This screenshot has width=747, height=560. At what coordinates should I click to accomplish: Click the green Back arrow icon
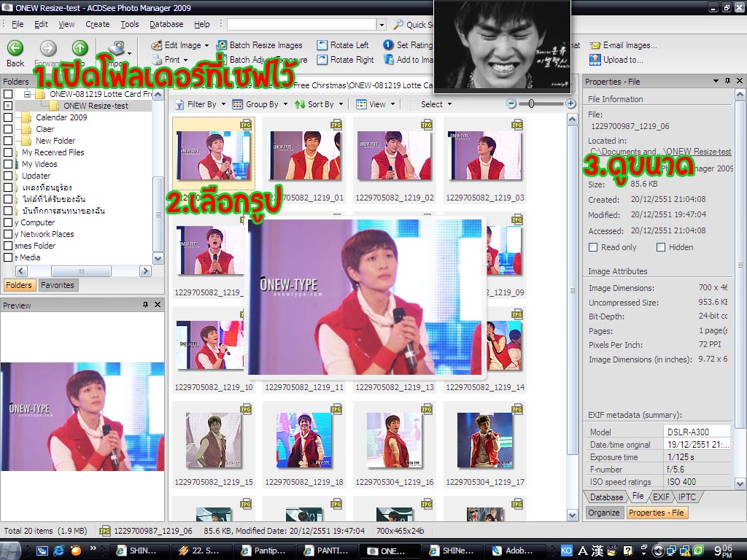coord(15,47)
